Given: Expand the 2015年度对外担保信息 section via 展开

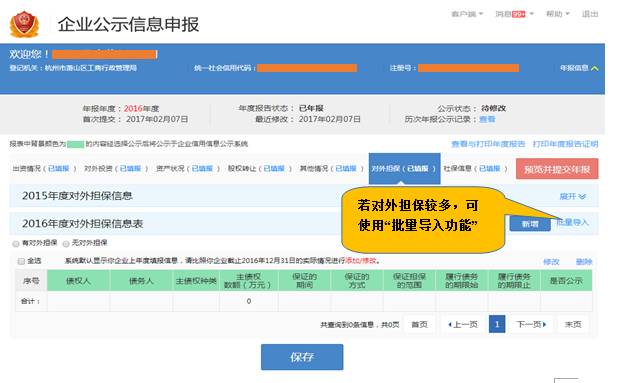Looking at the screenshot, I should [x=573, y=196].
